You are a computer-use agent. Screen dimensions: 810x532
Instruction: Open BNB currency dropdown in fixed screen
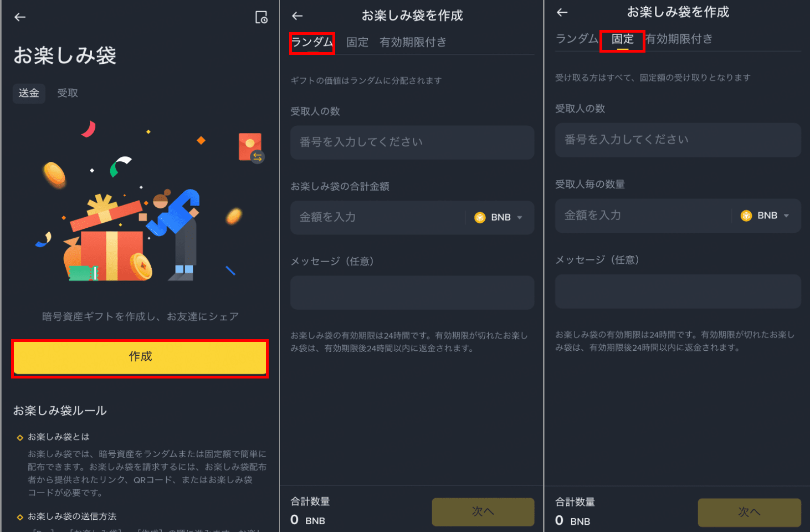765,216
